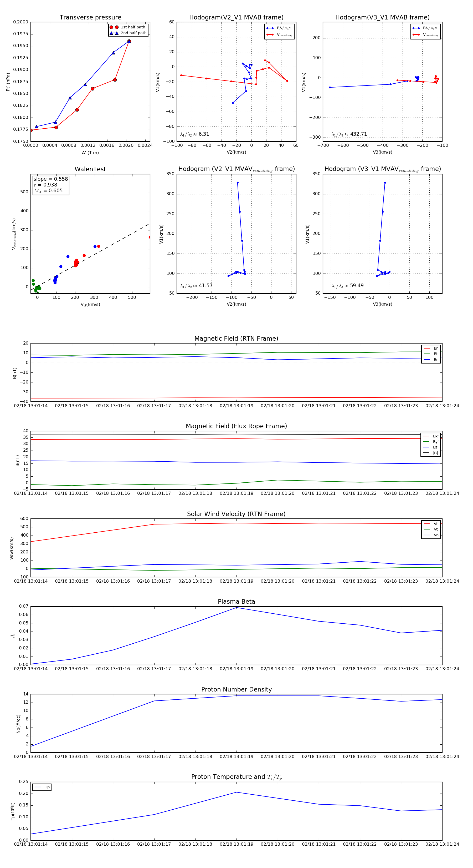473x868 pixels.
Task: Select the "Magnetic Field (RTN Frame)" title
Action: pos(236,339)
